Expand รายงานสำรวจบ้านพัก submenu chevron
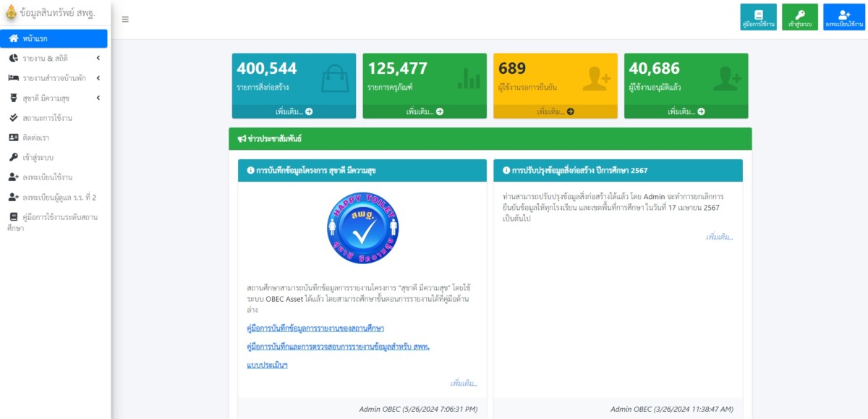 point(98,78)
